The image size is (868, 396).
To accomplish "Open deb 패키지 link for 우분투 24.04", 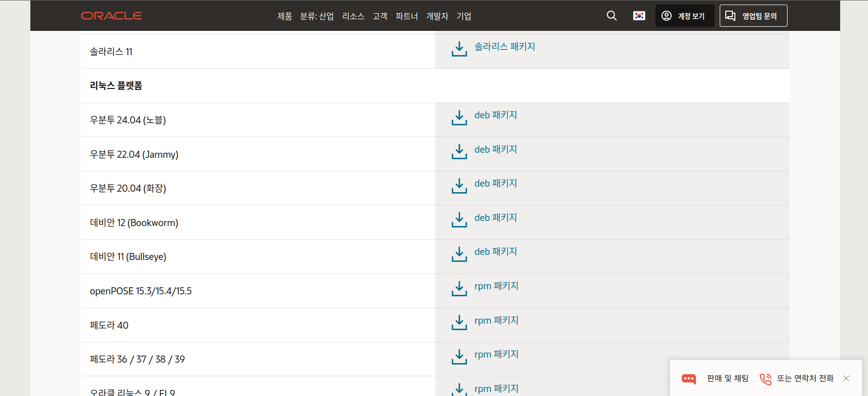I will [495, 115].
